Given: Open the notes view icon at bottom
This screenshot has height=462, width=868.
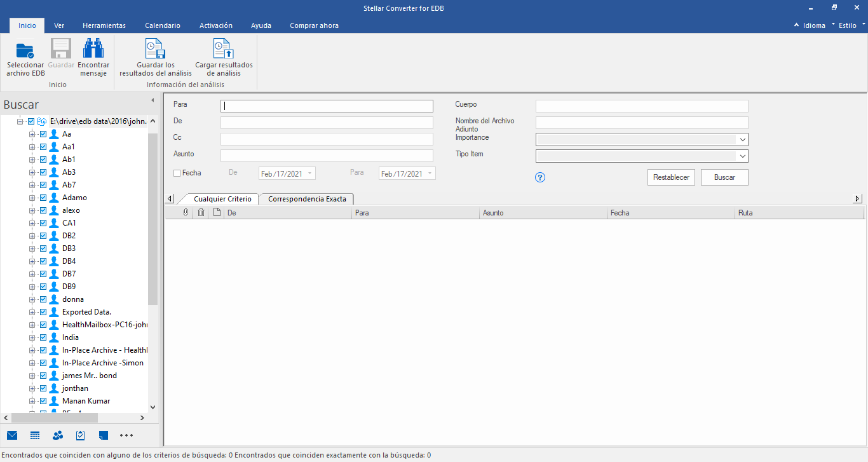Looking at the screenshot, I should click(x=104, y=435).
